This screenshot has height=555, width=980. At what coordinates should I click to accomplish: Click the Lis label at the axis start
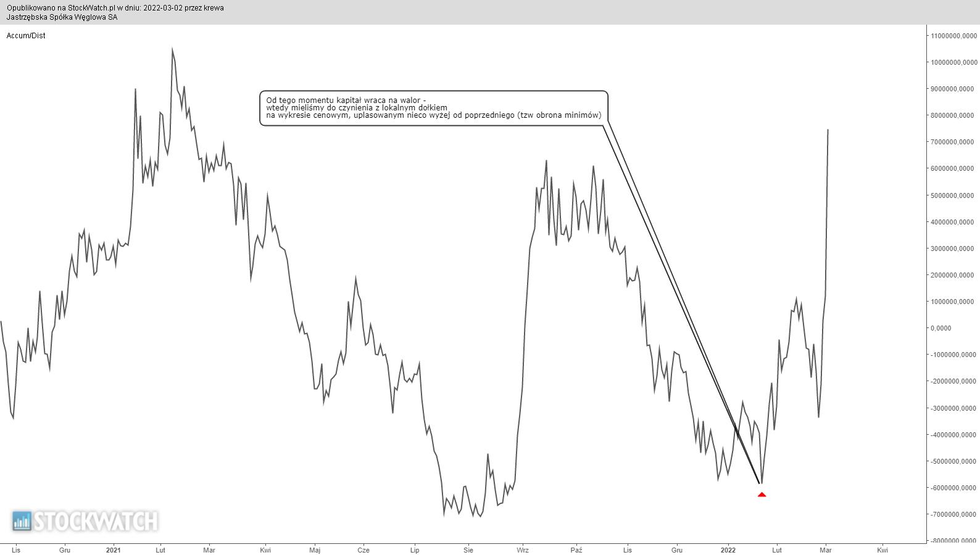16,550
